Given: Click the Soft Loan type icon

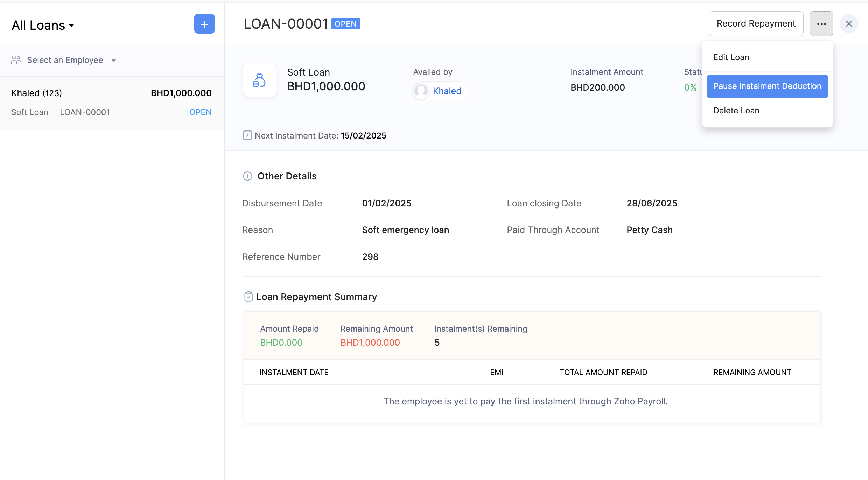Looking at the screenshot, I should (x=260, y=80).
